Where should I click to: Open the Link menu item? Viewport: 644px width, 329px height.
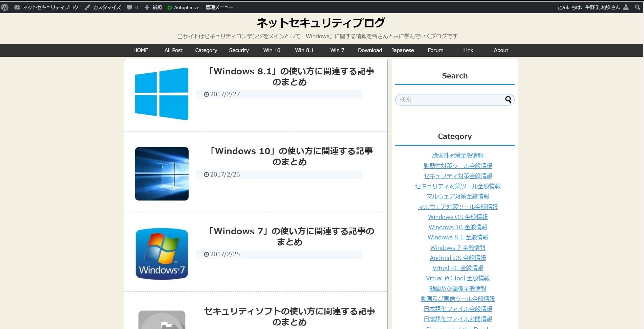point(468,50)
